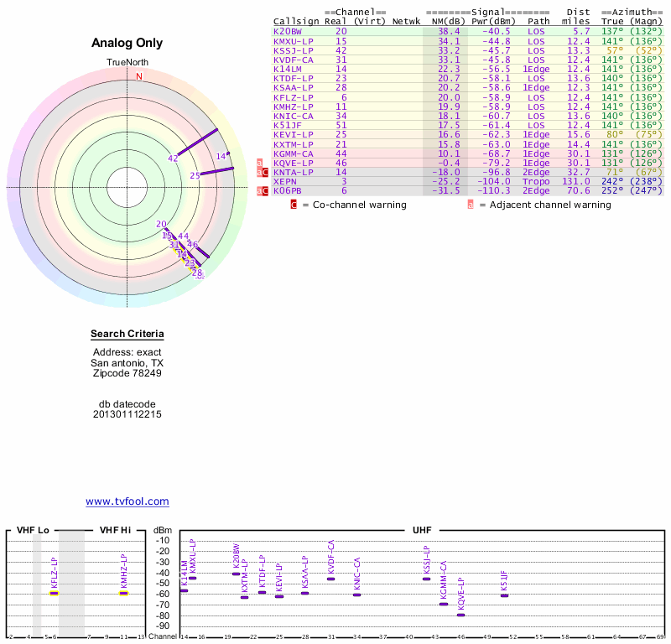671x644 pixels.
Task: Click the NM(dB) column header
Action: [x=448, y=22]
